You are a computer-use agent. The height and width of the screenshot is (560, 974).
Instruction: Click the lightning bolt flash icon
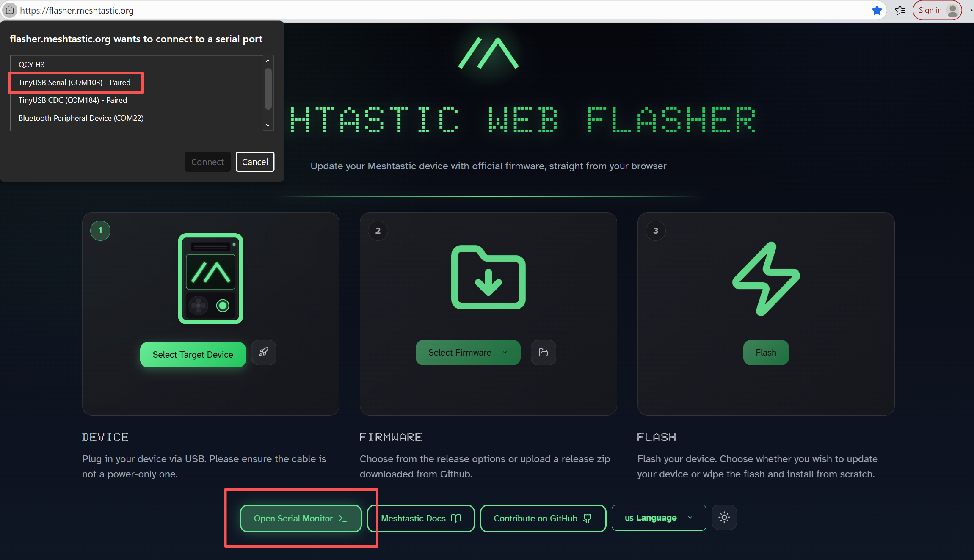pos(766,279)
